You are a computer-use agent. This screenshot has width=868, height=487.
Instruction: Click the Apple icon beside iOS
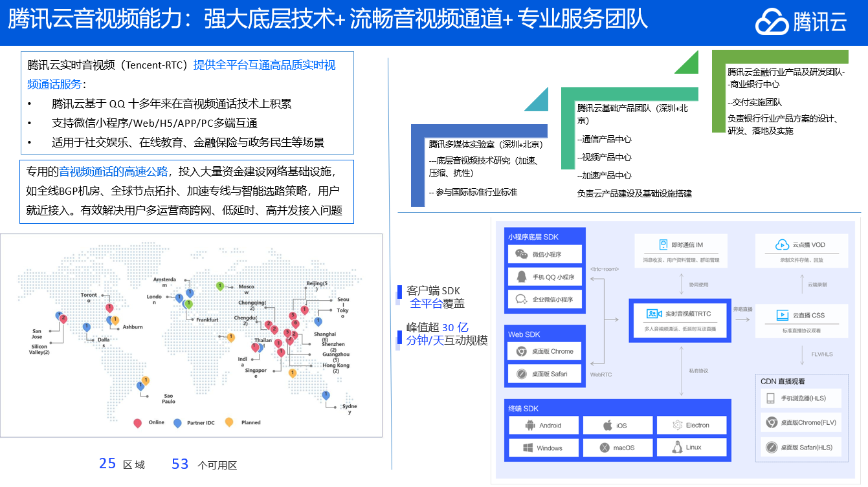point(607,426)
